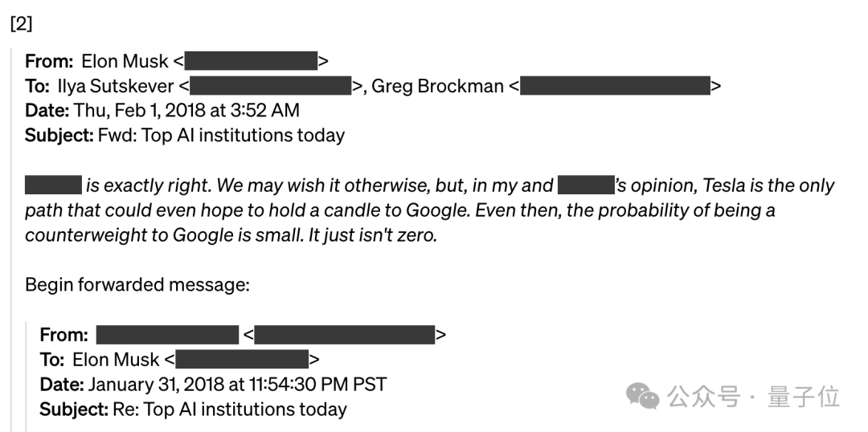Click Greg Brockman's redacted email block
The image size is (868, 432).
coord(615,86)
